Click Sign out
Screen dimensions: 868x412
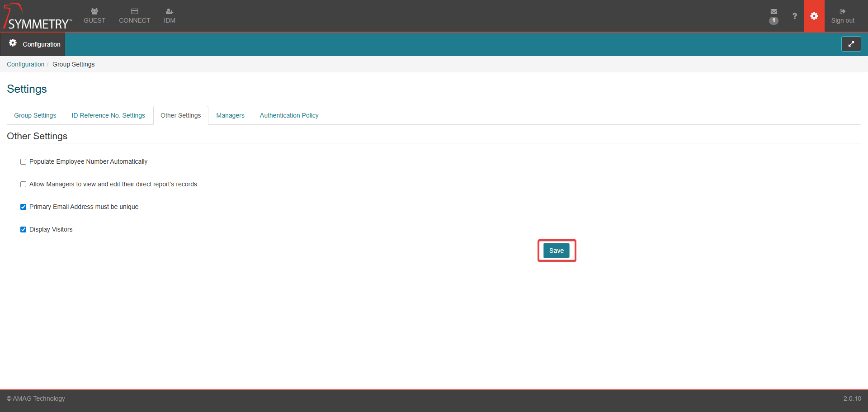point(842,16)
